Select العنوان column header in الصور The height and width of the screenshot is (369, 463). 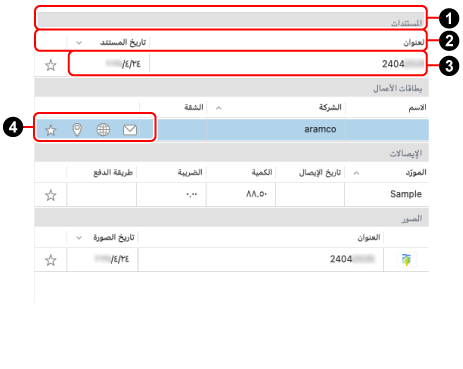point(369,237)
